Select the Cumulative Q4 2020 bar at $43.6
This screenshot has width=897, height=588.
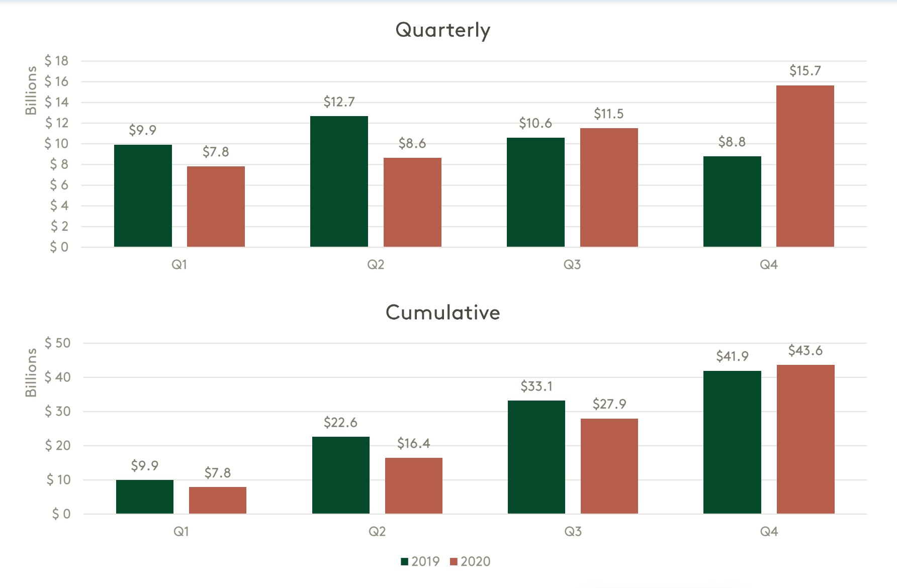(x=805, y=439)
